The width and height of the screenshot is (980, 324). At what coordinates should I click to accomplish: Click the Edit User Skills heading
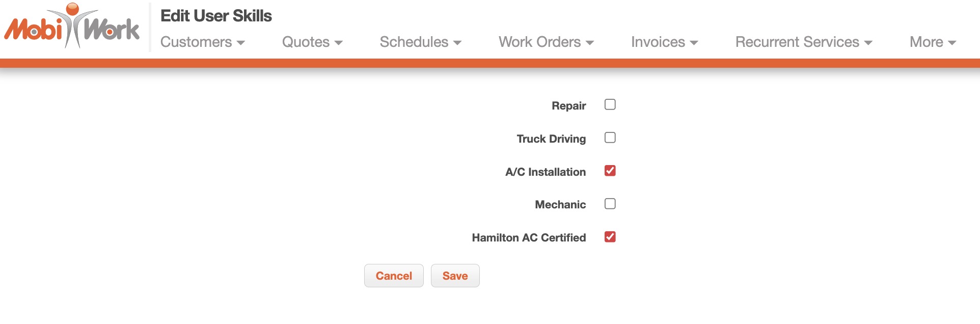click(x=216, y=16)
